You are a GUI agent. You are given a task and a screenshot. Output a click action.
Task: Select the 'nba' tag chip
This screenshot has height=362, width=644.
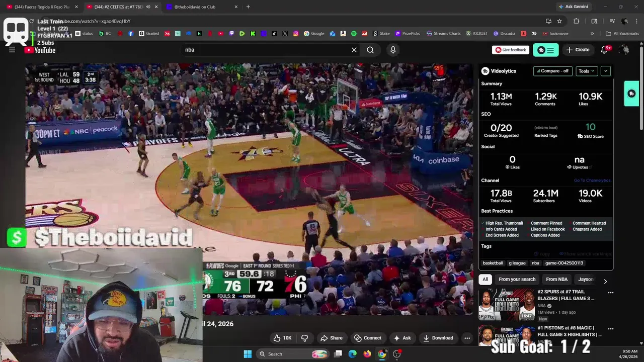coord(535,263)
